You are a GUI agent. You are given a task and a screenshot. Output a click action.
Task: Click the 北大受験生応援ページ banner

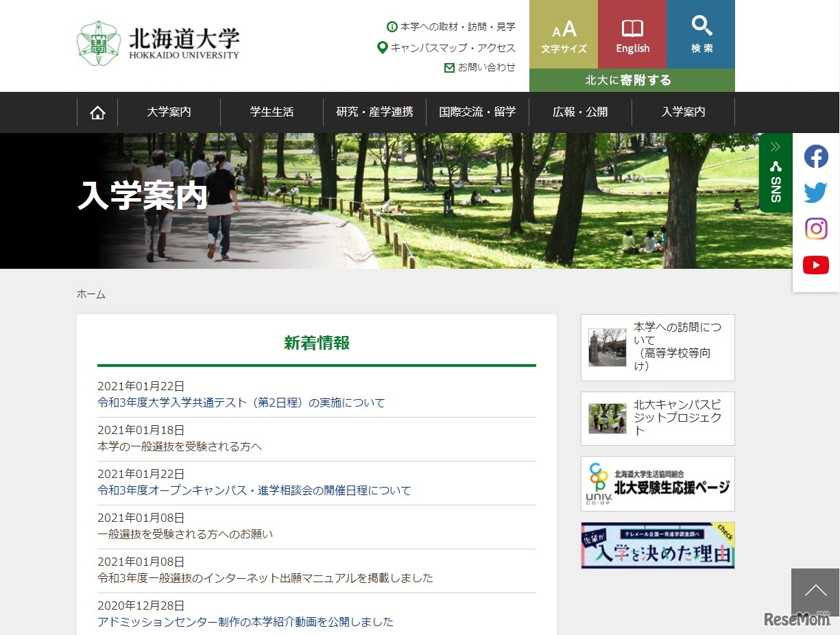[x=657, y=483]
